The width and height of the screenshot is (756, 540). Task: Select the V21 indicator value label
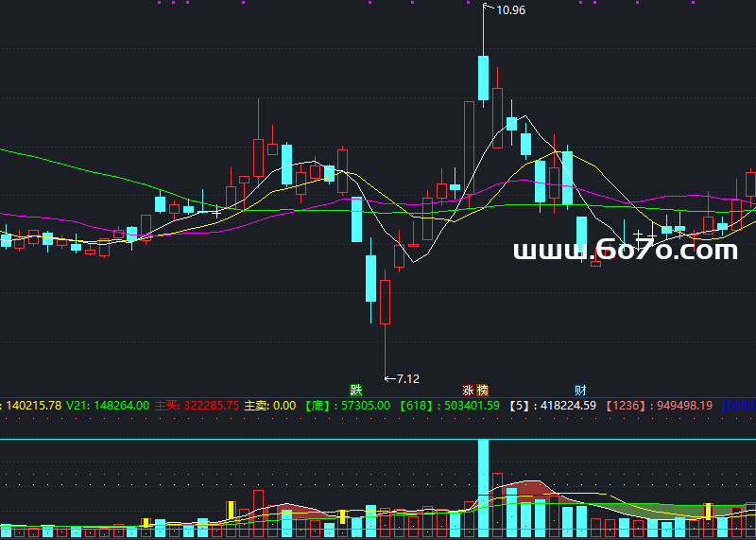click(x=108, y=406)
